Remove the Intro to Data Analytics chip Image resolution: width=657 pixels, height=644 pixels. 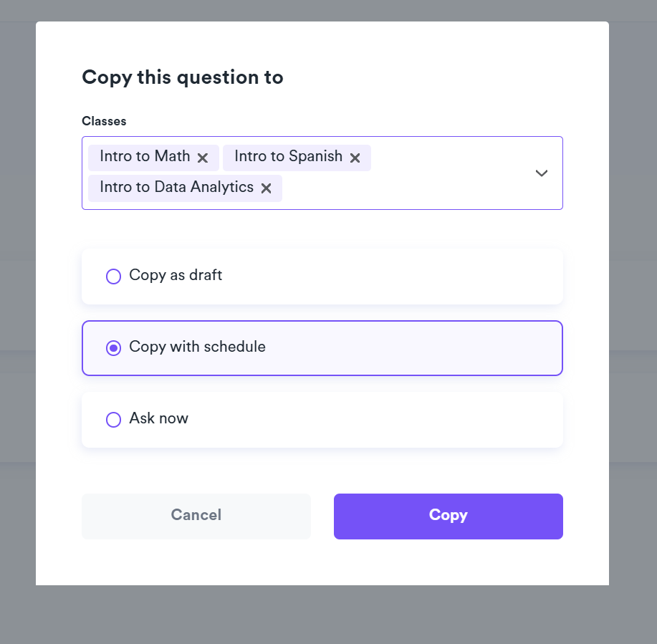tap(266, 188)
